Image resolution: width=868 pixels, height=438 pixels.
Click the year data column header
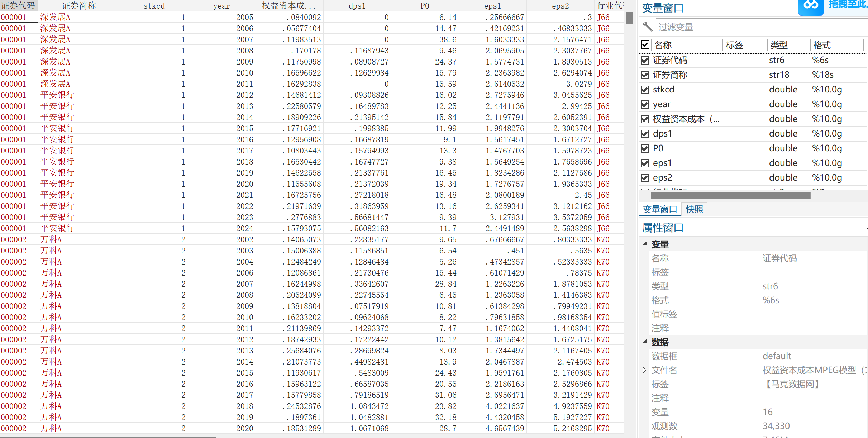point(221,6)
